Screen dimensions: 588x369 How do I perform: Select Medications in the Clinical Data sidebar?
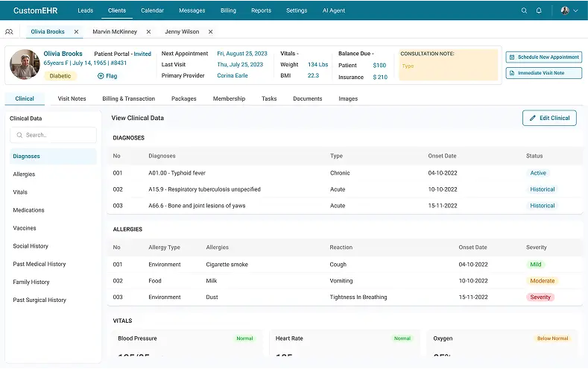[28, 210]
